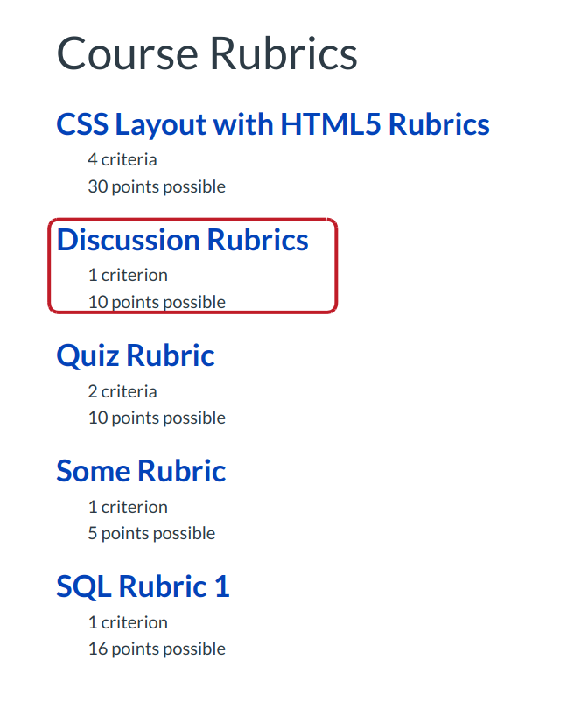This screenshot has width=588, height=709.
Task: Open the Discussion Rubrics link
Action: [x=182, y=240]
